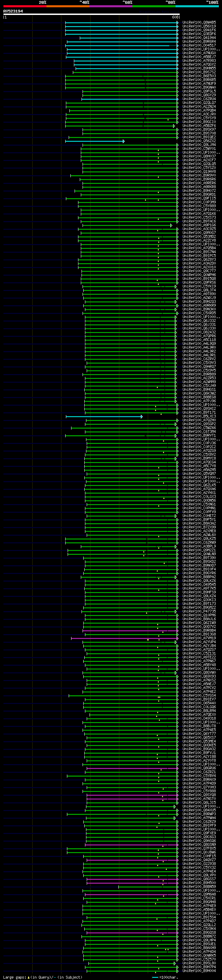
Task: Select label UniRef100_Q8L3T4
Action: 199,290
